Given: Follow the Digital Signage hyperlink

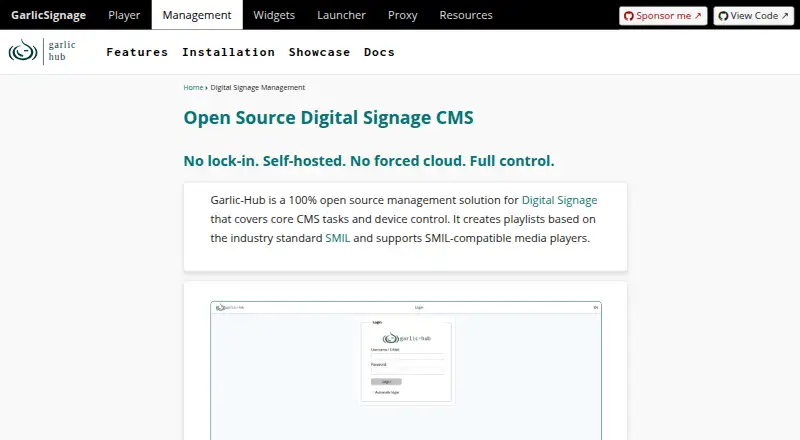Looking at the screenshot, I should pos(559,200).
